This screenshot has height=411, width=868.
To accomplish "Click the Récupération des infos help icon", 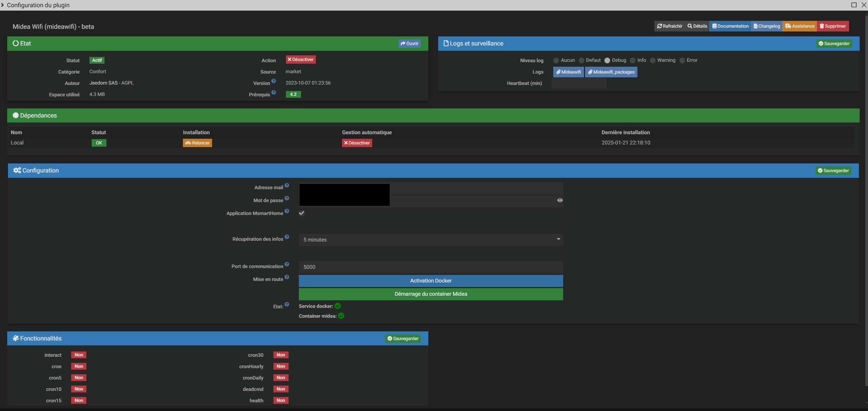I will click(287, 237).
